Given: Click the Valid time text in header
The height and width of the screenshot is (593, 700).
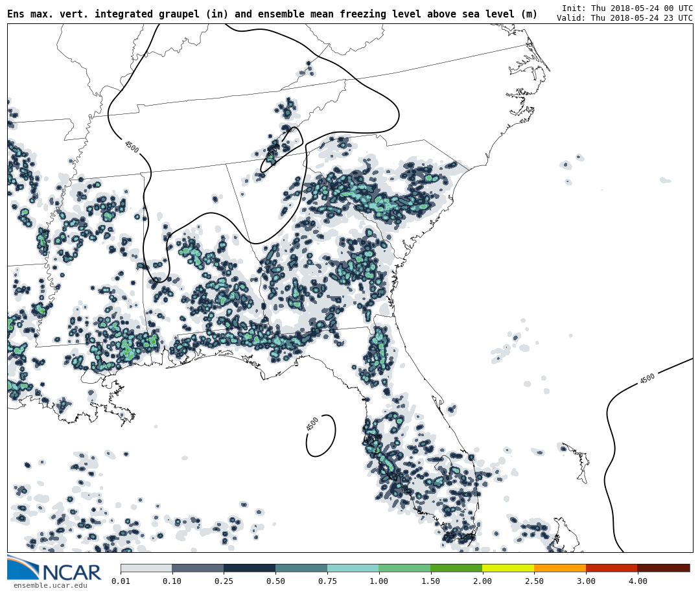Looking at the screenshot, I should click(x=624, y=18).
